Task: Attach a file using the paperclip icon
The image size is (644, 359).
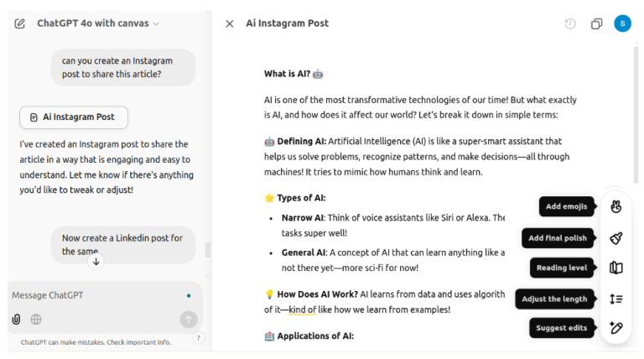Action: point(16,319)
